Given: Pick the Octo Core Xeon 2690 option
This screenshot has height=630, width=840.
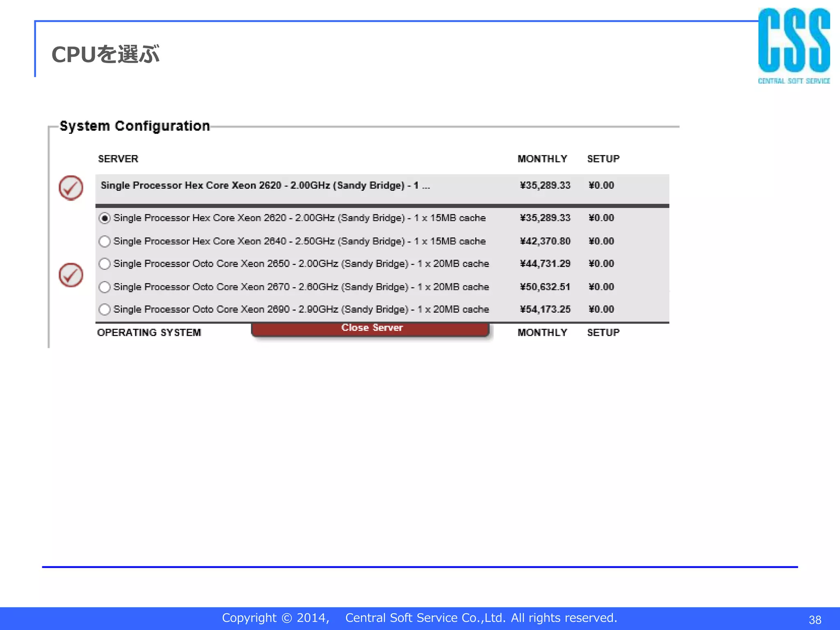Looking at the screenshot, I should tap(105, 309).
